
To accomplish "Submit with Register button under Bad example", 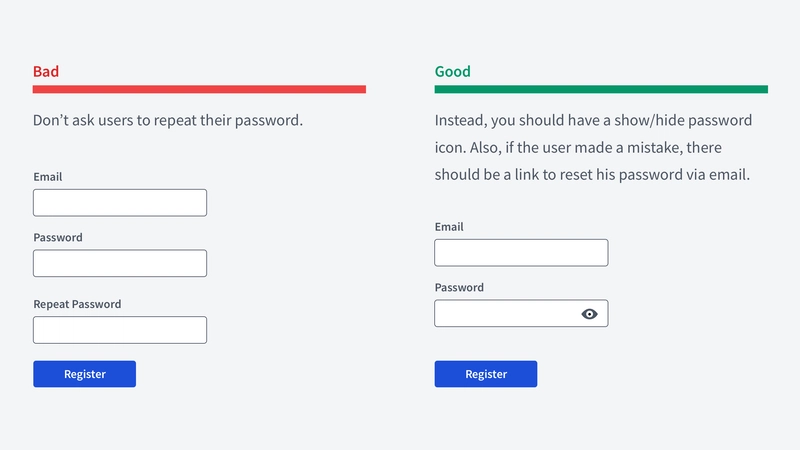I will pyautogui.click(x=85, y=374).
